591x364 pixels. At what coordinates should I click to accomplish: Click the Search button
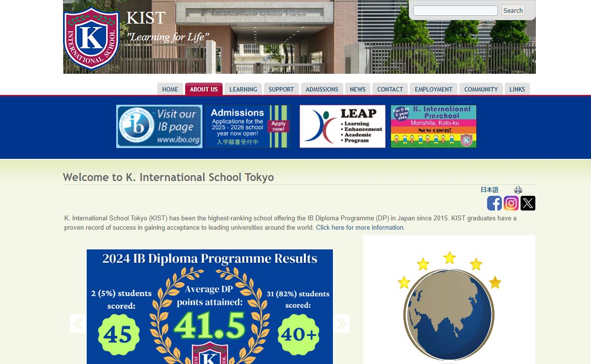tap(513, 10)
